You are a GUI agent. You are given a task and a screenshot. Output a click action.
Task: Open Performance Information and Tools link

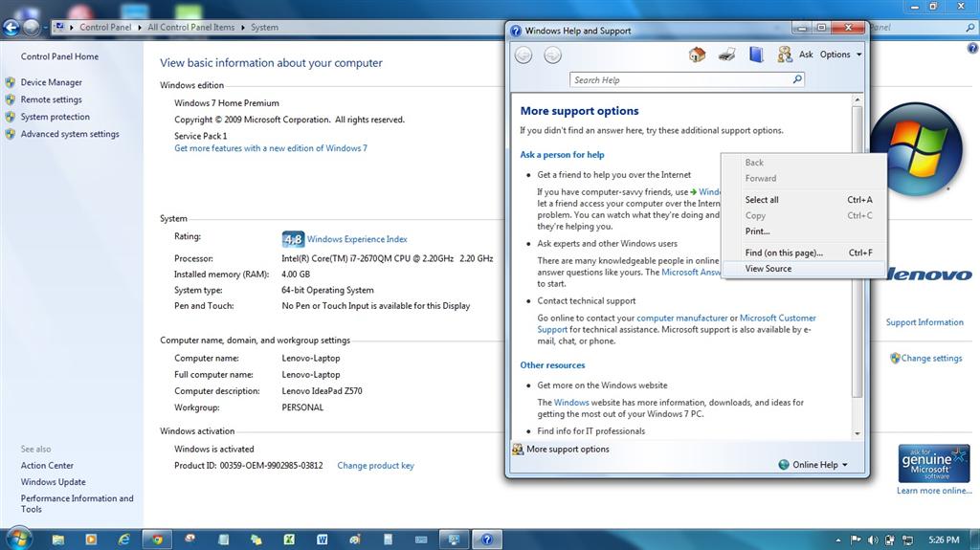click(x=77, y=504)
